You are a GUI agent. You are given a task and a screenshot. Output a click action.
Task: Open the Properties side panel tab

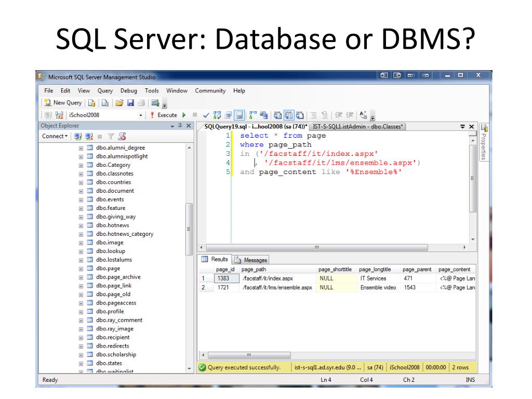tap(484, 142)
